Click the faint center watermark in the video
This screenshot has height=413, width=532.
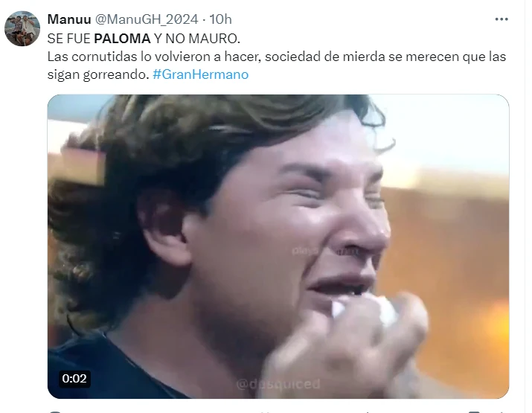coord(326,251)
